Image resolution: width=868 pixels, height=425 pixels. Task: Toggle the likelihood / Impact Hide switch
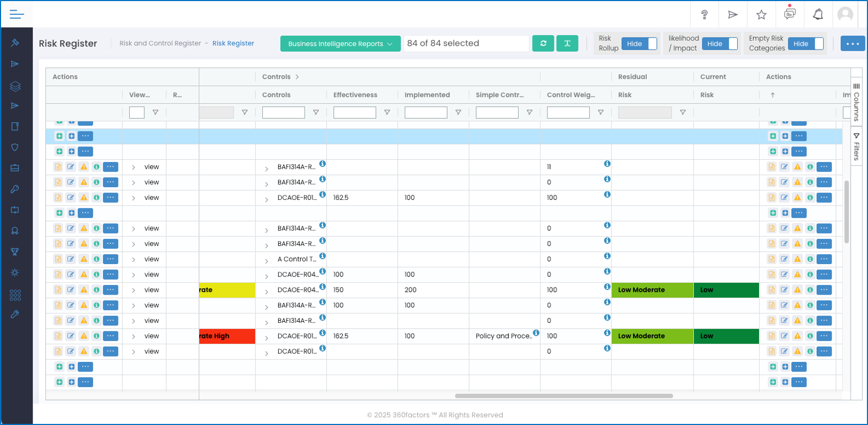click(720, 44)
